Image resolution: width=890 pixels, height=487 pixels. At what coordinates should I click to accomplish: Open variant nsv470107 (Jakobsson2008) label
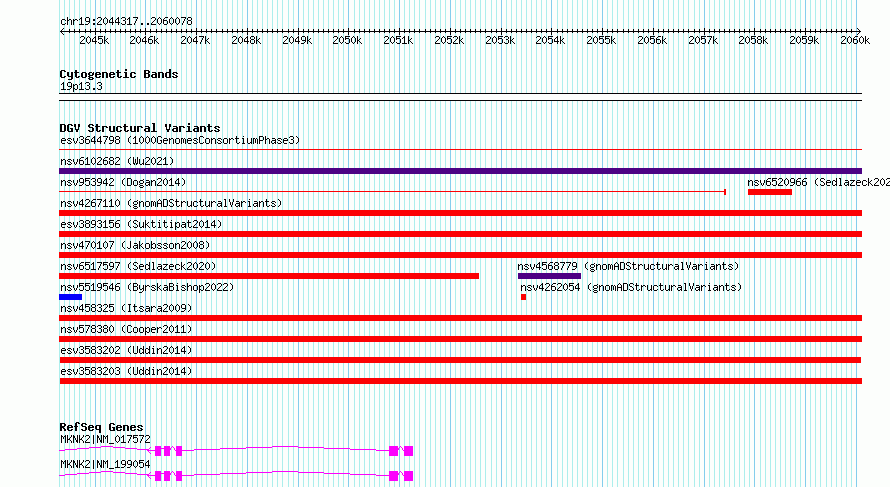click(135, 245)
